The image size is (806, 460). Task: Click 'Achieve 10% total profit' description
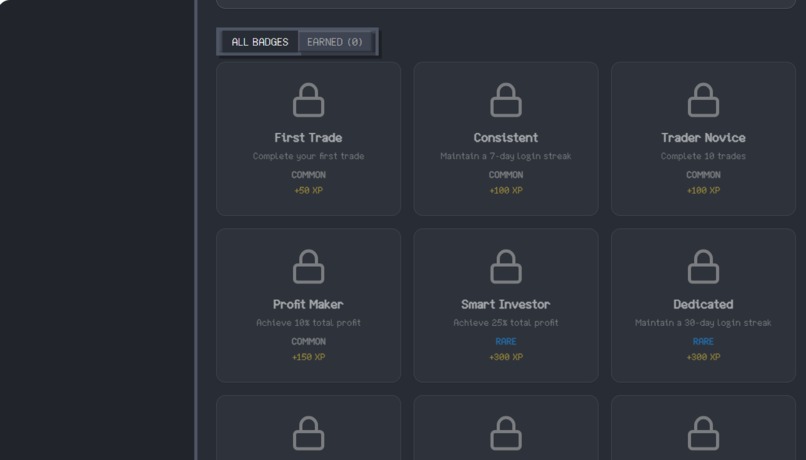(308, 323)
